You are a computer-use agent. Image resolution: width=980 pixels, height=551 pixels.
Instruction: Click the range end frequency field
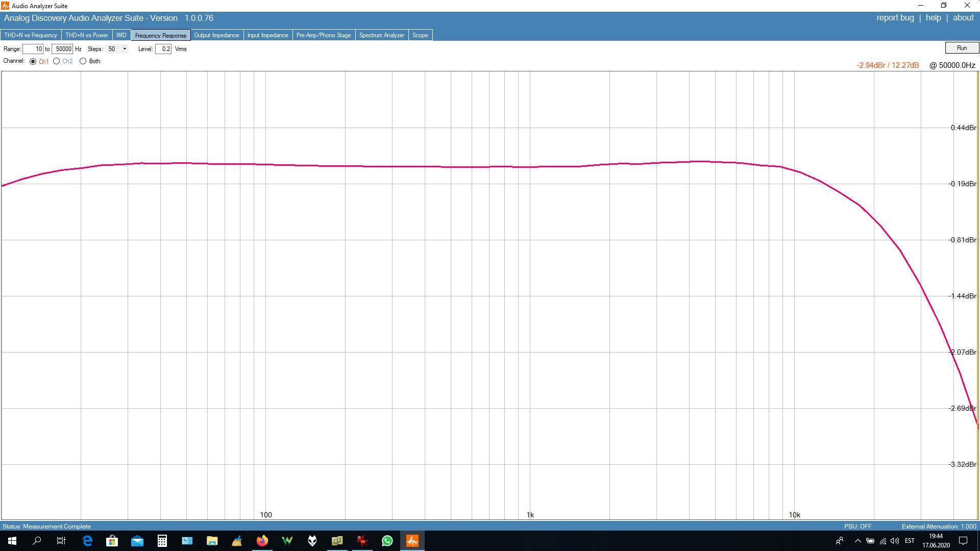coord(62,49)
